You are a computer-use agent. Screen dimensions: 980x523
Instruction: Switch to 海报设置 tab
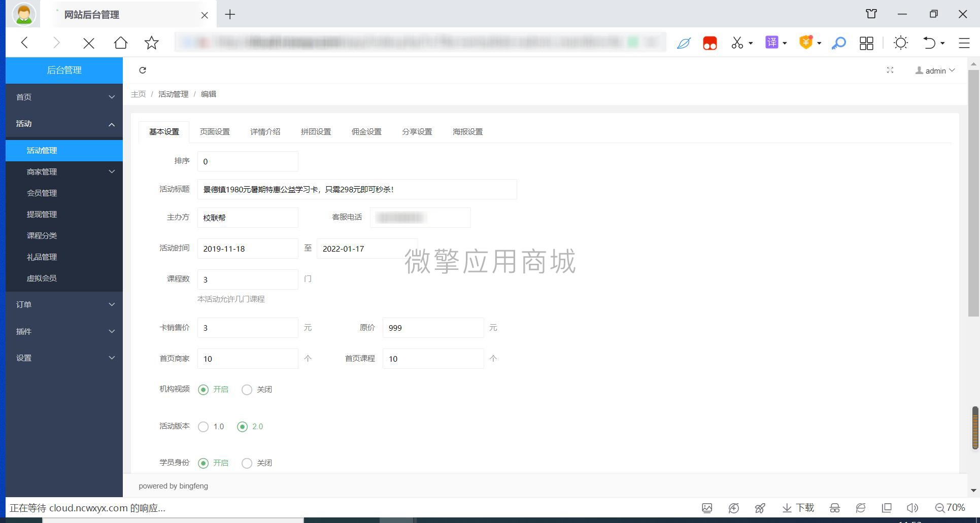pos(468,132)
